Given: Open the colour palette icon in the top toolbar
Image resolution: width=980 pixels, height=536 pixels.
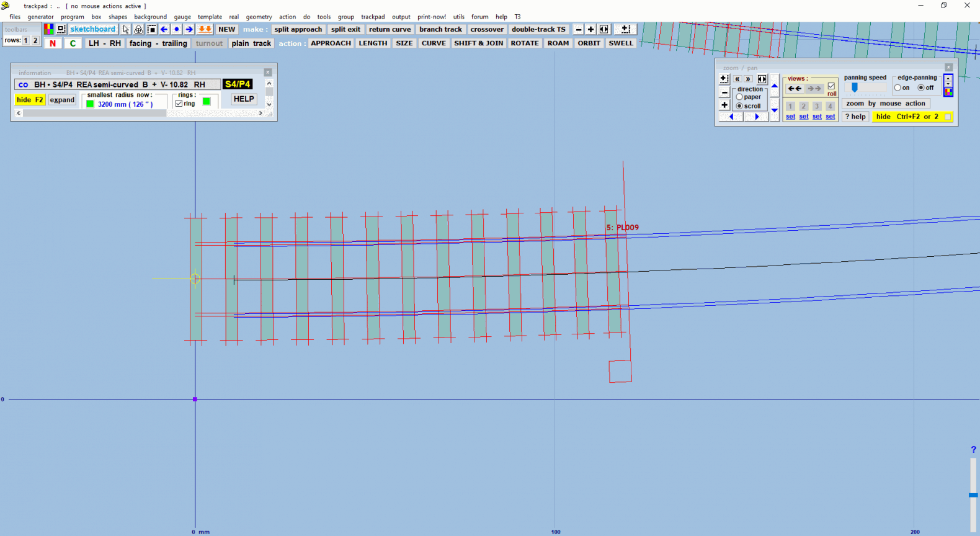Looking at the screenshot, I should click(x=48, y=29).
